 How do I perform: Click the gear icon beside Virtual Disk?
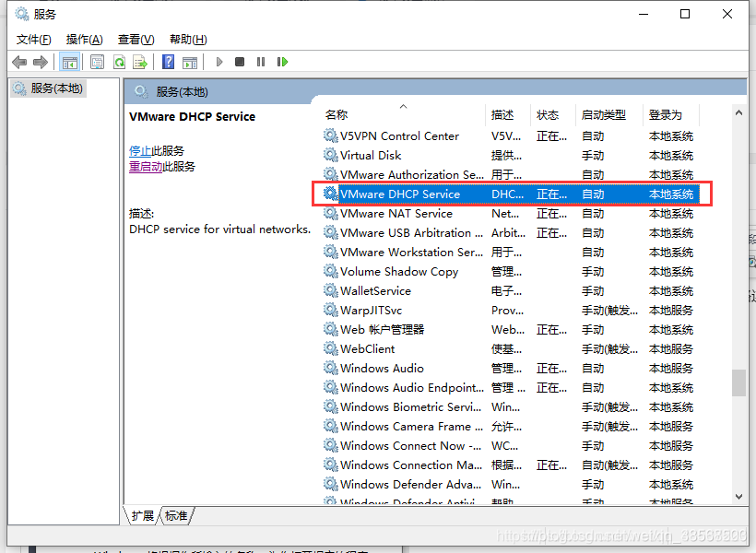coord(331,155)
